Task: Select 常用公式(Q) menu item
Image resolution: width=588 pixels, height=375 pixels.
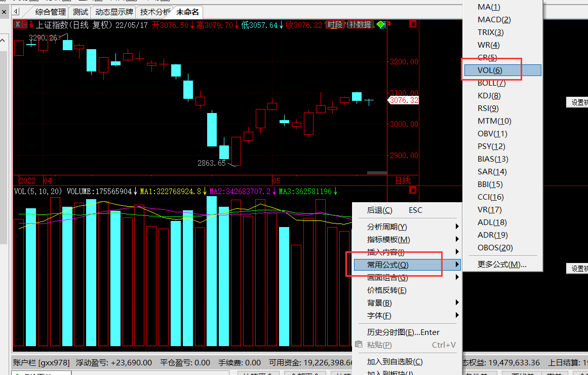Action: point(407,265)
